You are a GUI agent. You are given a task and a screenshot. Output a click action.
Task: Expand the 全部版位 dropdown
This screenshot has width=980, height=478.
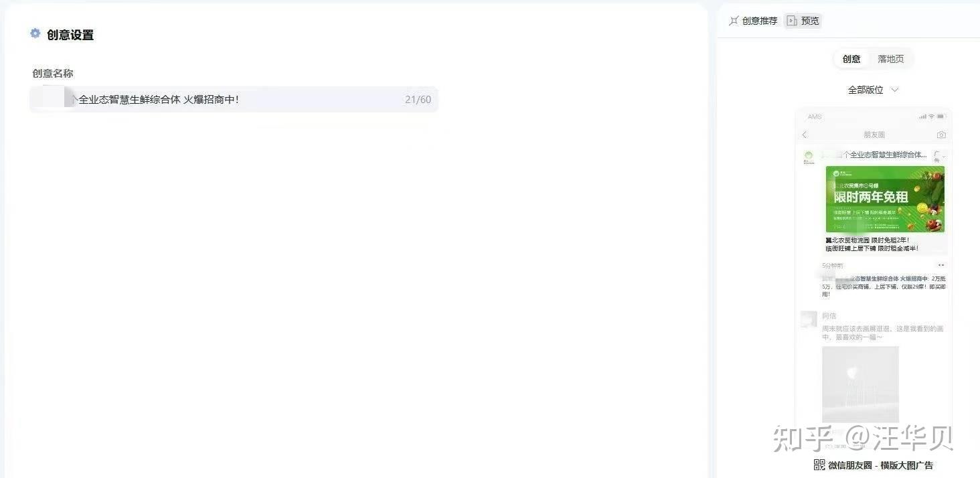tap(873, 90)
